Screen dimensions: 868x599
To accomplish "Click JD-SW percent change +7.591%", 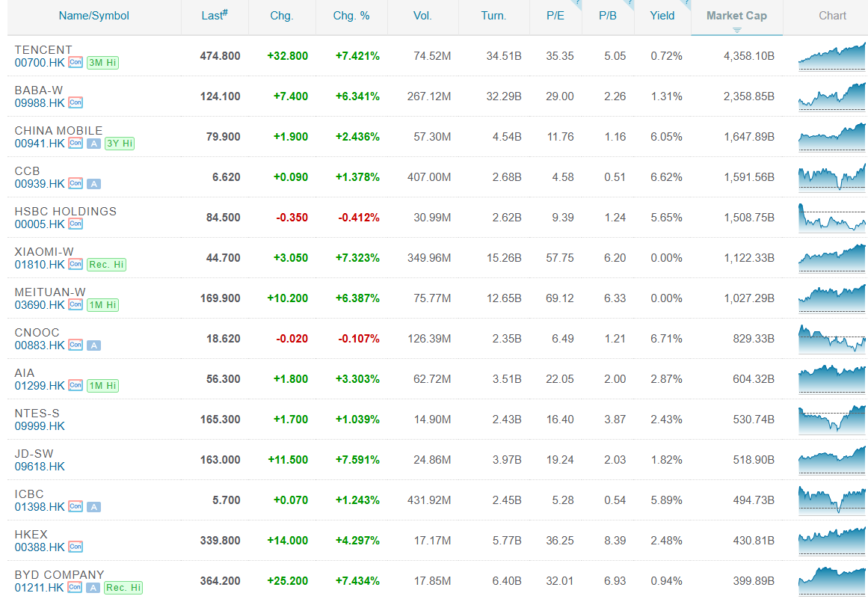I will pos(357,460).
